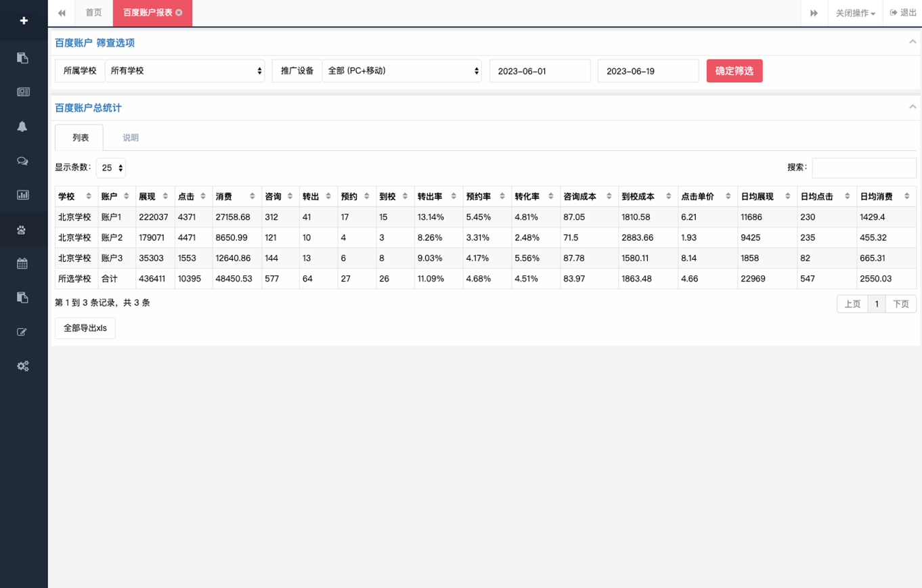
Task: Open notifications via the bell icon
Action: click(23, 127)
